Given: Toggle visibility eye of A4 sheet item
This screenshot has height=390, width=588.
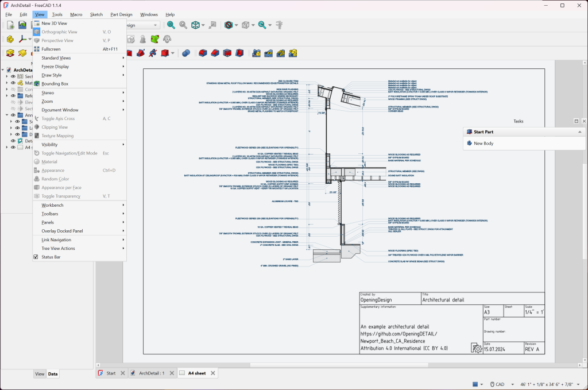Looking at the screenshot, I should 13,148.
